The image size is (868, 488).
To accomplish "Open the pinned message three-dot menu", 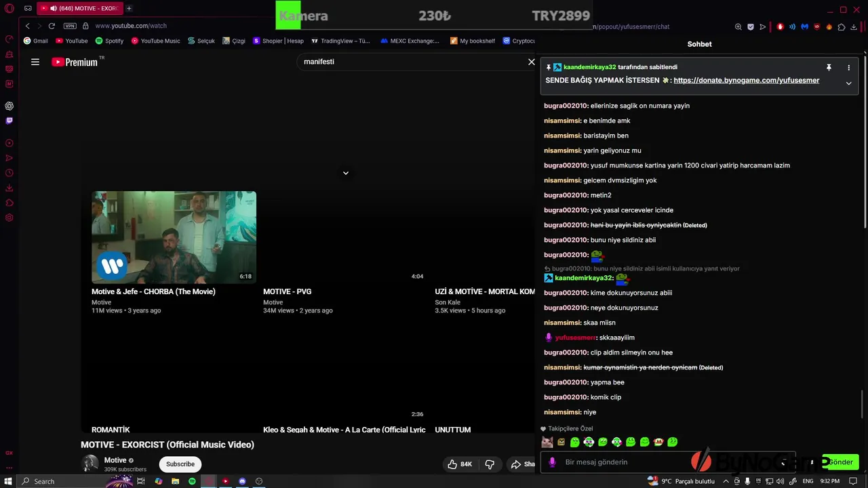I will click(848, 67).
